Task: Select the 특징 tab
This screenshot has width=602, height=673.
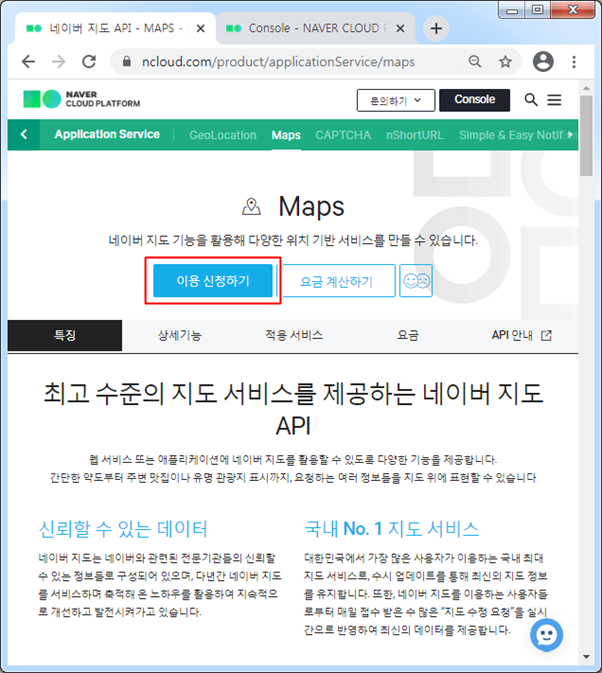Action: [65, 335]
